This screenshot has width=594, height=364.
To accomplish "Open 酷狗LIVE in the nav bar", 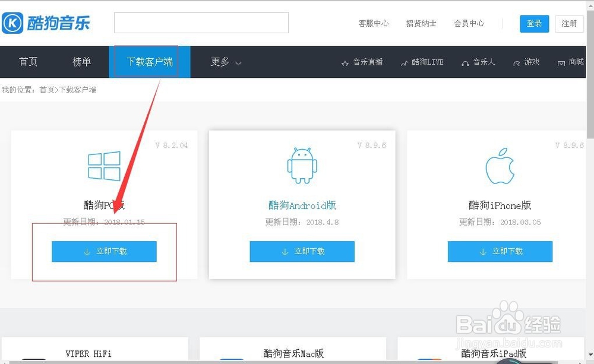I will [x=427, y=62].
